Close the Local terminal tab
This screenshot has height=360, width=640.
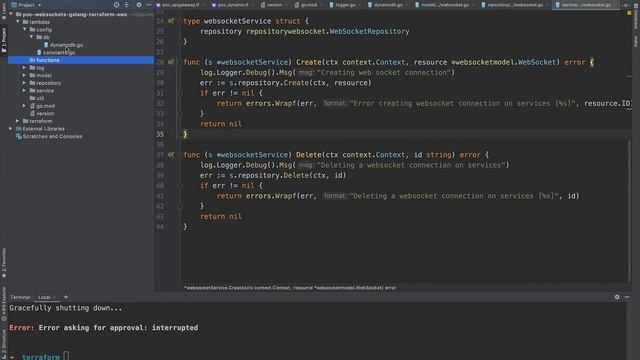coord(55,298)
